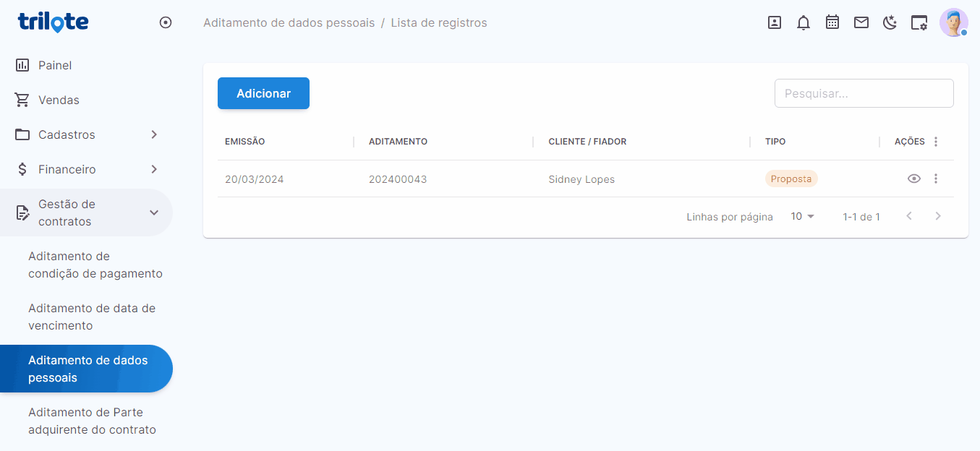Open the notifications bell
980x451 pixels.
804,22
